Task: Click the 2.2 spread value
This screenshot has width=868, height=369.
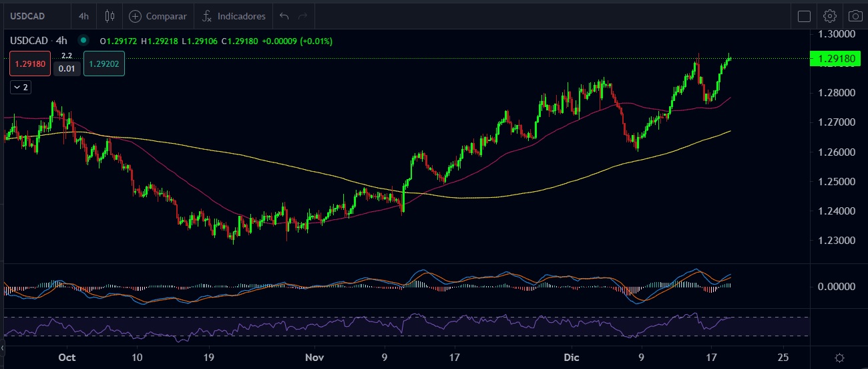Action: pos(67,55)
